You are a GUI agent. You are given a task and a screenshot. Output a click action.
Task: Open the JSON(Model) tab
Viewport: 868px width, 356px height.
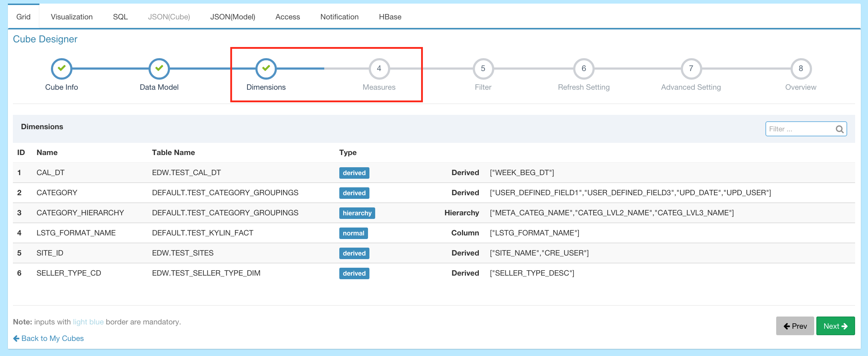point(232,17)
